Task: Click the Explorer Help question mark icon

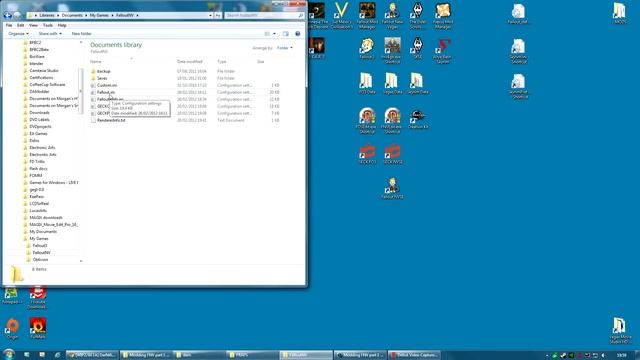Action: (298, 33)
